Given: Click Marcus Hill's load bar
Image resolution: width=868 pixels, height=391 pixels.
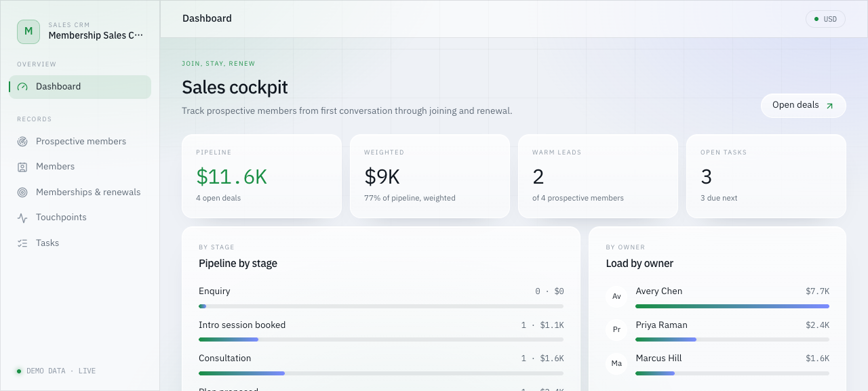Looking at the screenshot, I should pos(732,373).
